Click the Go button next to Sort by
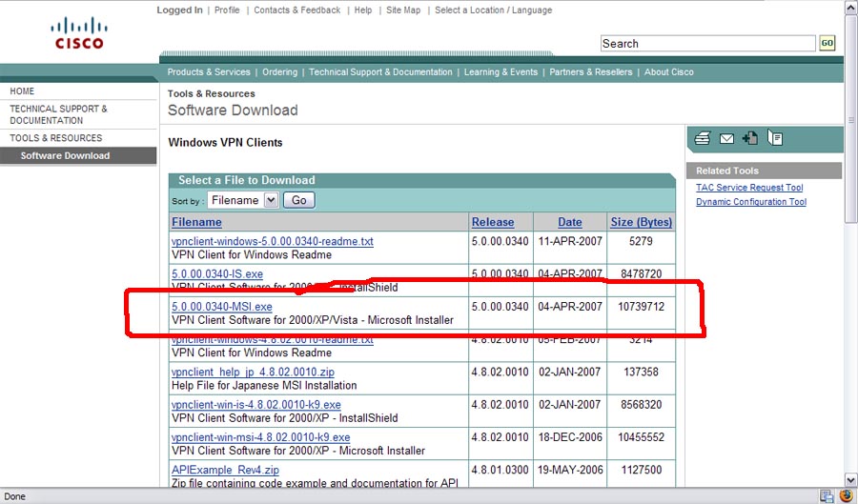Image resolution: width=858 pixels, height=504 pixels. pyautogui.click(x=298, y=201)
